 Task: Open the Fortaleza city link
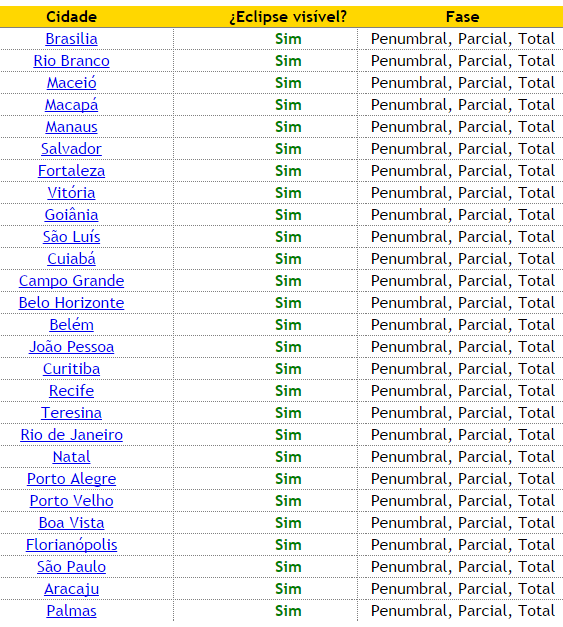[71, 171]
